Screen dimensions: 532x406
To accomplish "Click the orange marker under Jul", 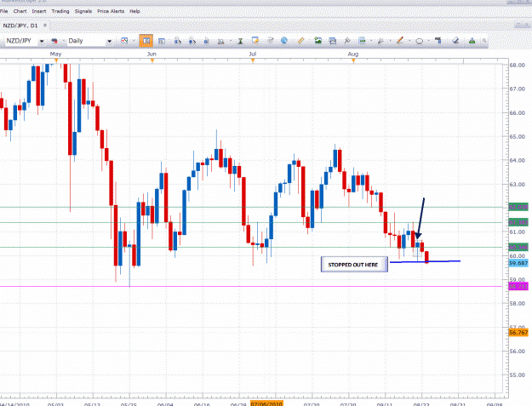I will click(253, 60).
